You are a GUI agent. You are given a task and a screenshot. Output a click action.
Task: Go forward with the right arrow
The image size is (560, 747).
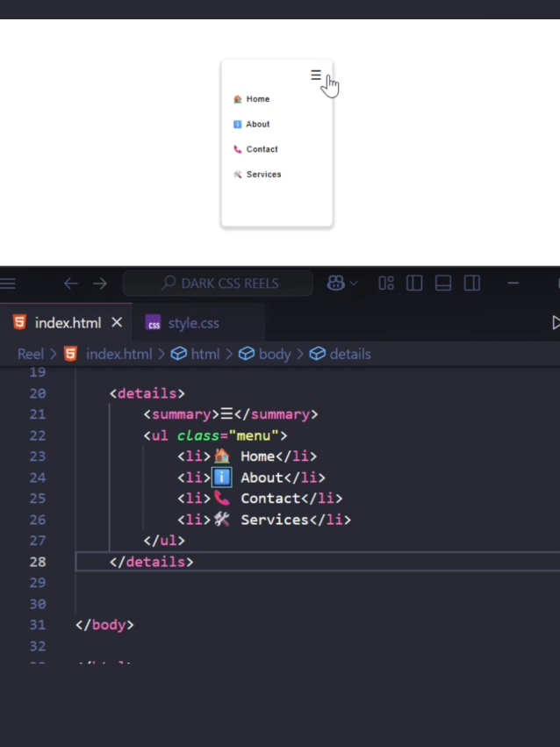[100, 284]
